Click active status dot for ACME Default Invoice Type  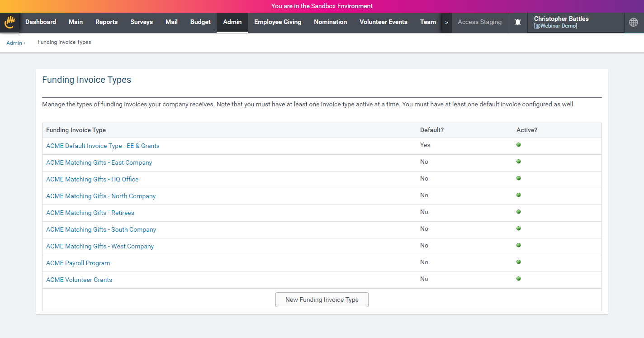pyautogui.click(x=519, y=145)
